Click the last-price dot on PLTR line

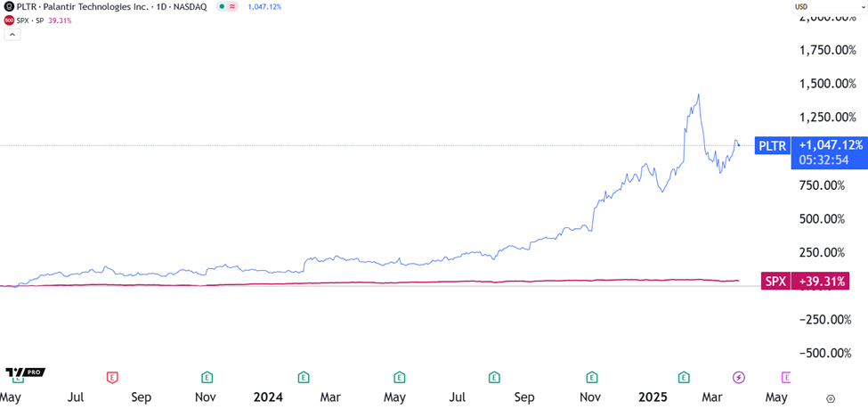(739, 146)
